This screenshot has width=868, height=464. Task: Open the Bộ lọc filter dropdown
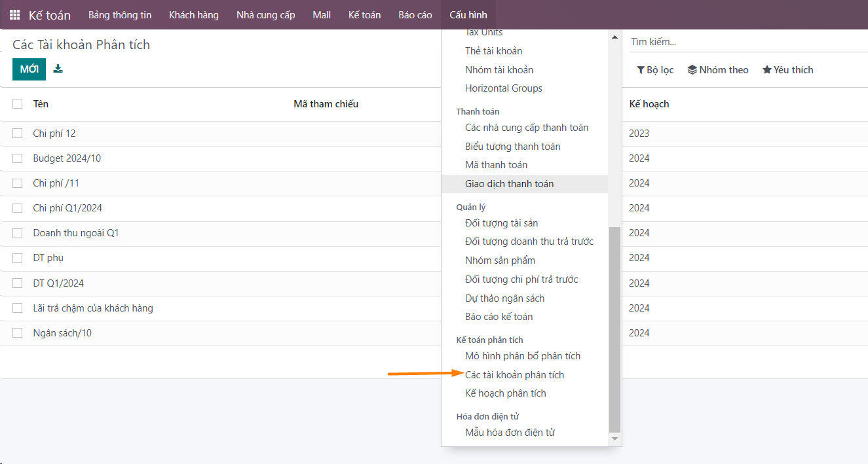pos(655,70)
